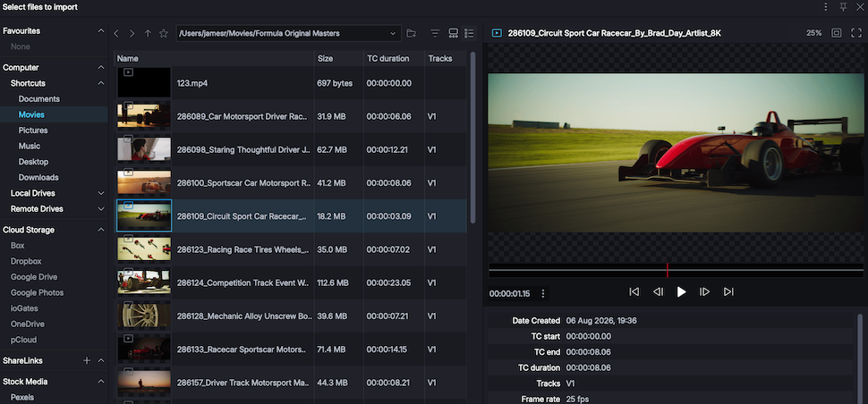Image resolution: width=868 pixels, height=404 pixels.
Task: Open timecode options beside 00:00:01.15
Action: [543, 293]
